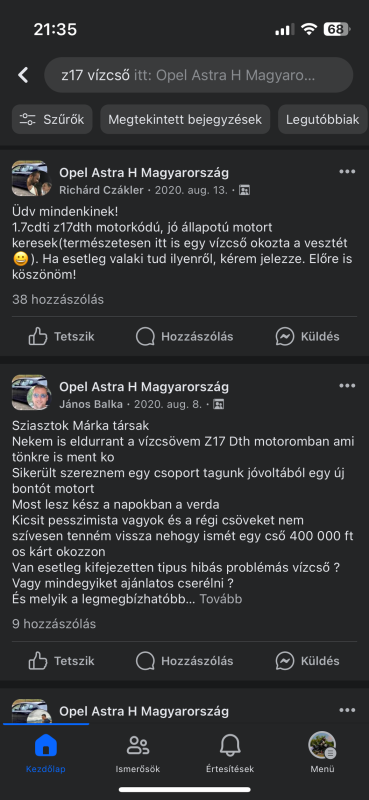
Task: Open Richárd Czákler's profile picture thumbnail
Action: [32, 179]
